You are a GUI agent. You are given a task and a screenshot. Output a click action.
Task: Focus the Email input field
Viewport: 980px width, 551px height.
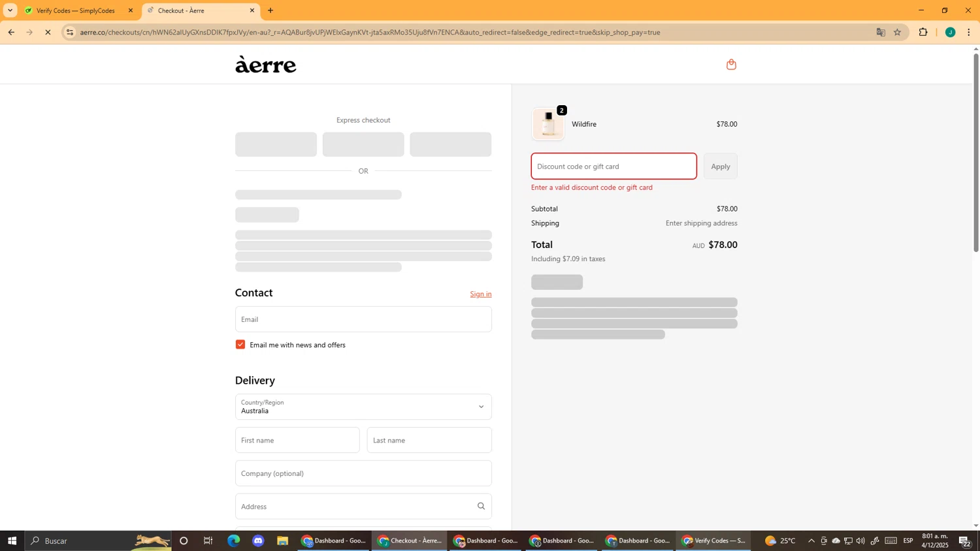point(363,319)
